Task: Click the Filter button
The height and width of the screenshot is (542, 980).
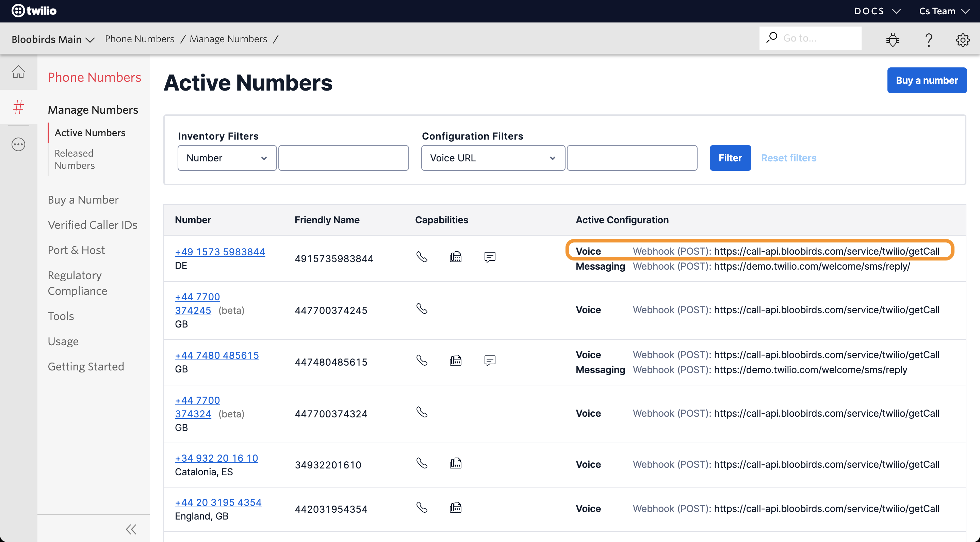Action: click(730, 158)
